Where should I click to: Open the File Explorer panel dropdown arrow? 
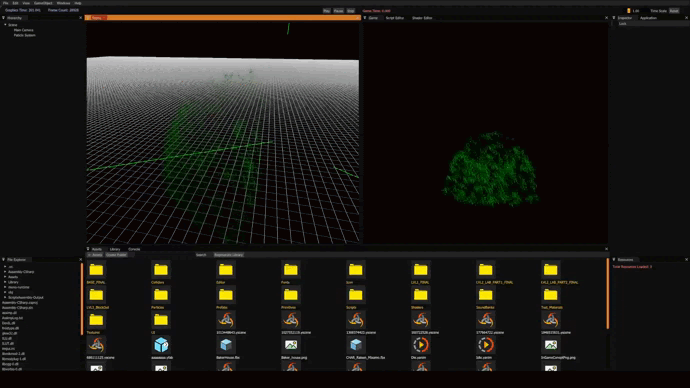coord(4,260)
